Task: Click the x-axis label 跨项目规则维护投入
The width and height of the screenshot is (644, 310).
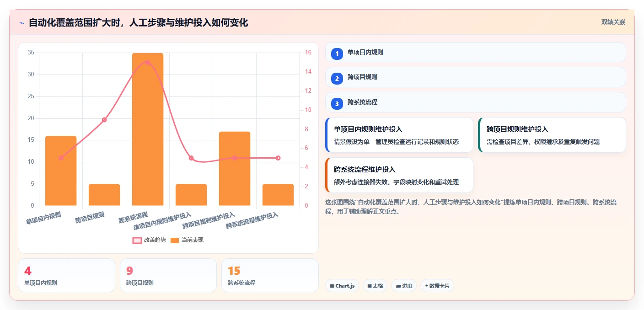Action: pos(209,220)
